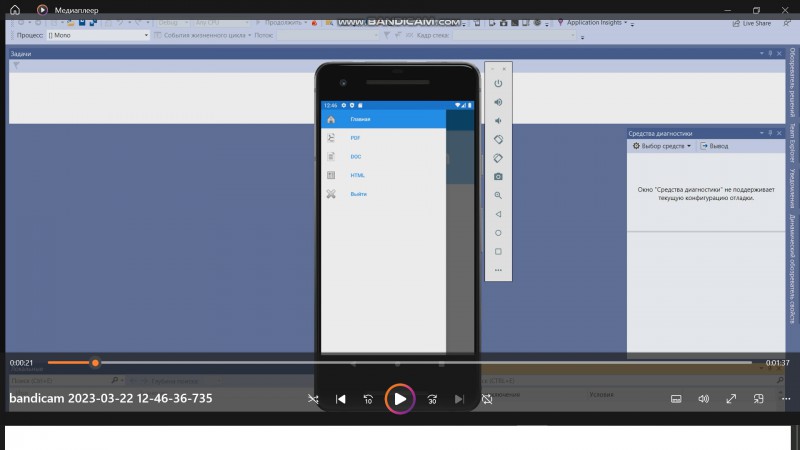Viewport: 800px width, 450px height.
Task: Toggle repeat mode
Action: tap(487, 399)
